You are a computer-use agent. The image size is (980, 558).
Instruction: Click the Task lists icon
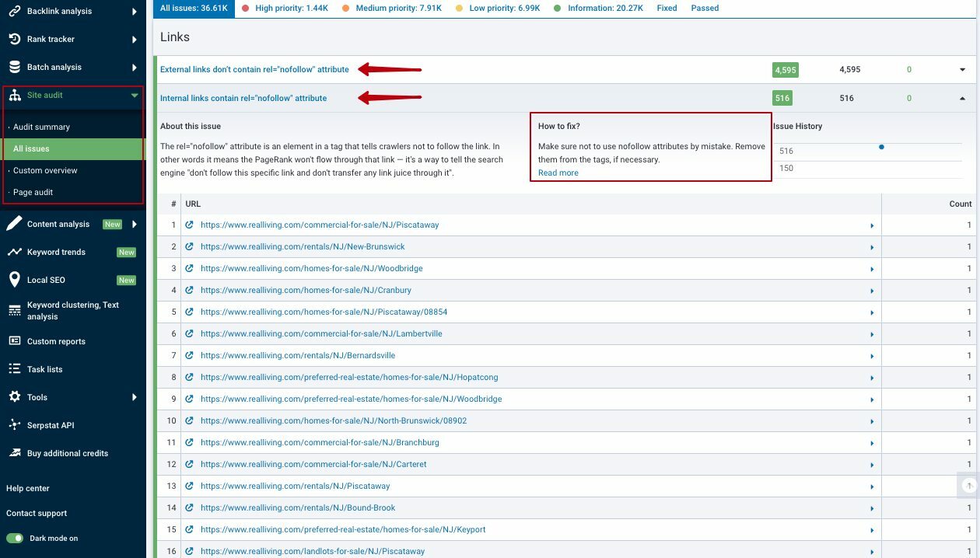pos(14,369)
